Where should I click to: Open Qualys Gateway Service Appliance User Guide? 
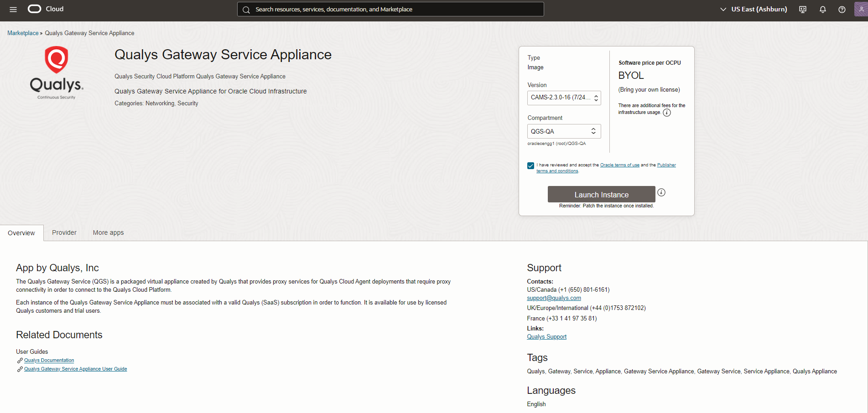[x=75, y=369]
